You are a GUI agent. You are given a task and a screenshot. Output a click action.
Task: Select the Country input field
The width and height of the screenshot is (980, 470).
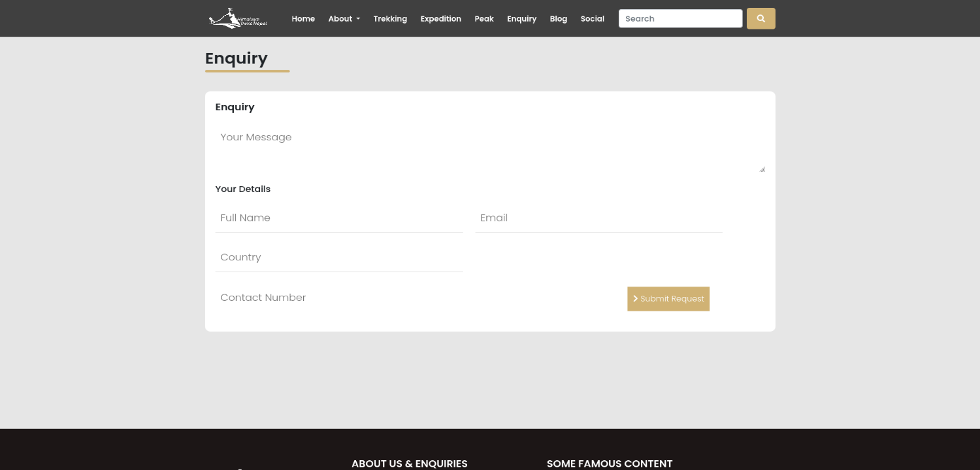tap(339, 257)
